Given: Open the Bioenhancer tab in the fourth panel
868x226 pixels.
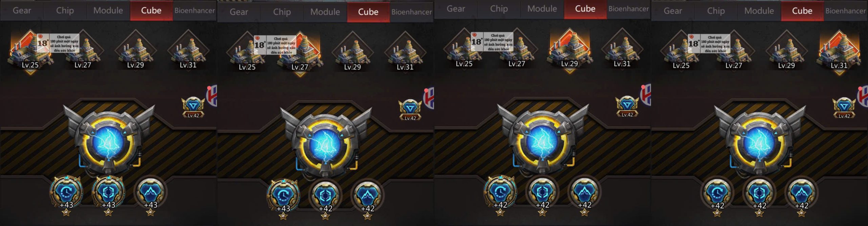Looking at the screenshot, I should (846, 11).
